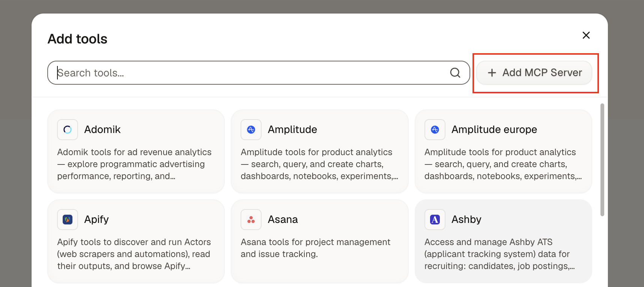Click the search magnifier icon
644x287 pixels.
pyautogui.click(x=455, y=73)
